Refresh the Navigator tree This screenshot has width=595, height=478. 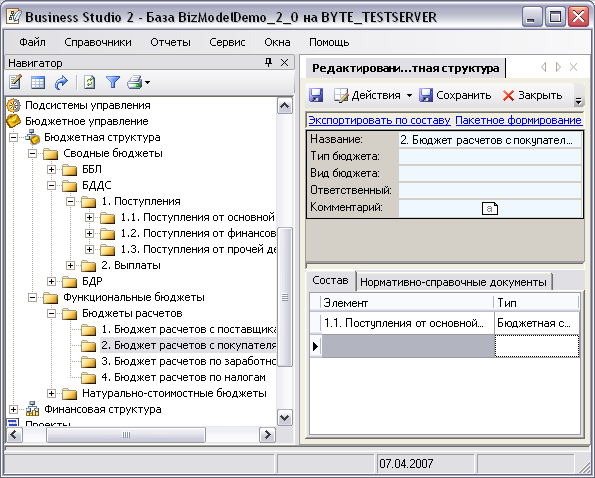click(x=89, y=82)
